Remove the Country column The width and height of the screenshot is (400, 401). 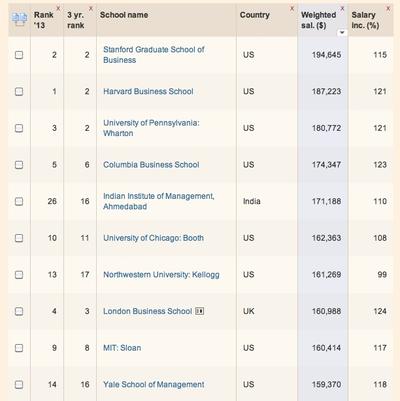coord(292,8)
